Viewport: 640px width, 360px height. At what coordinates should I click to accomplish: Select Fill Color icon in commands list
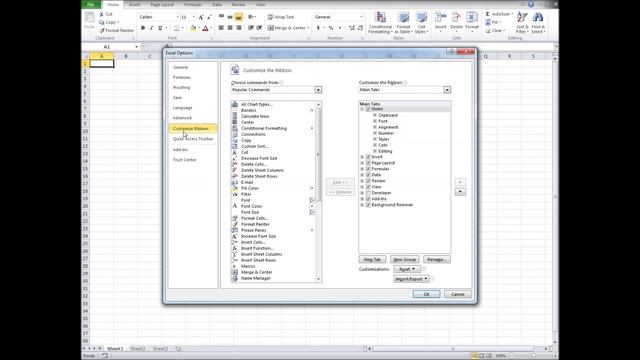click(x=235, y=188)
